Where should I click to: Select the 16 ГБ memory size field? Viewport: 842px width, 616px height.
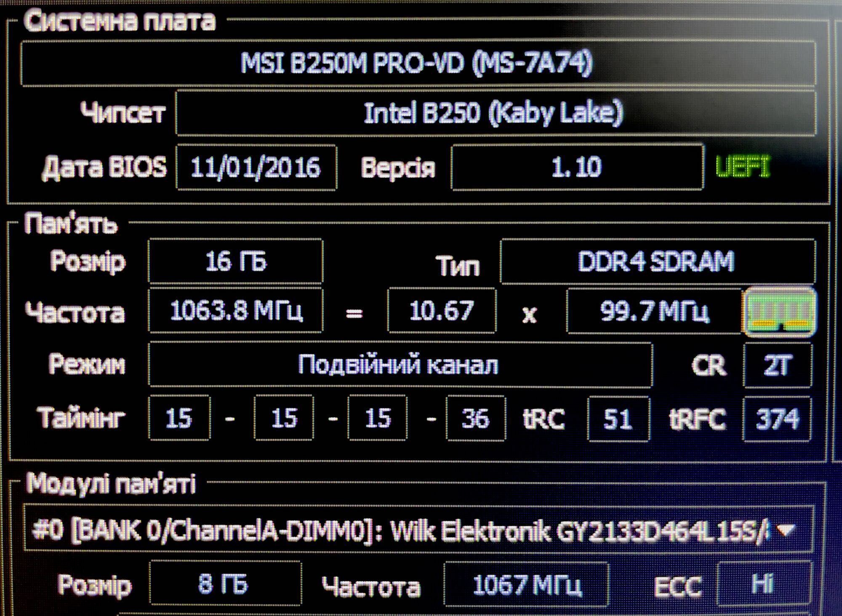tap(236, 261)
